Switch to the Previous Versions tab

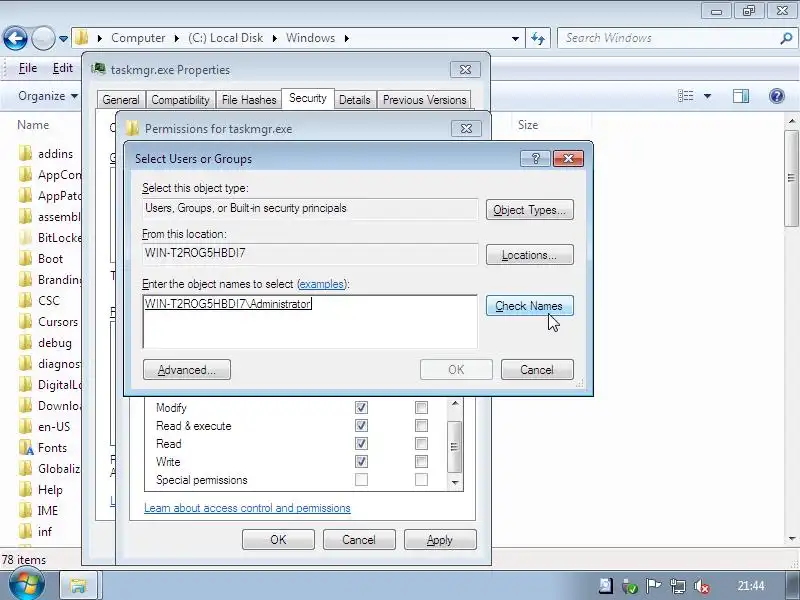click(x=424, y=100)
